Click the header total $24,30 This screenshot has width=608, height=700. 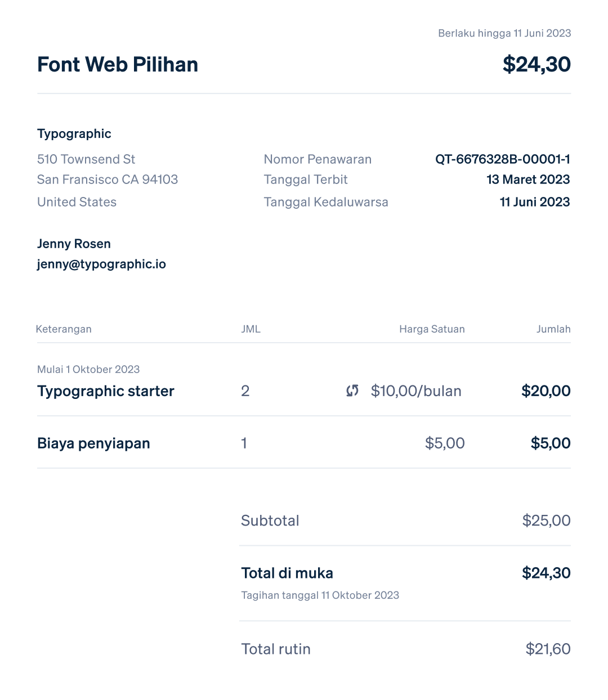[537, 65]
